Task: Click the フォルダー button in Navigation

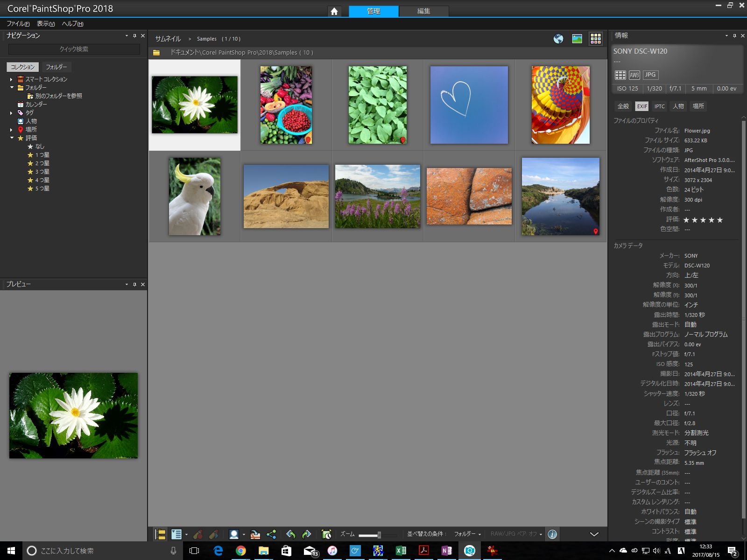Action: 56,67
